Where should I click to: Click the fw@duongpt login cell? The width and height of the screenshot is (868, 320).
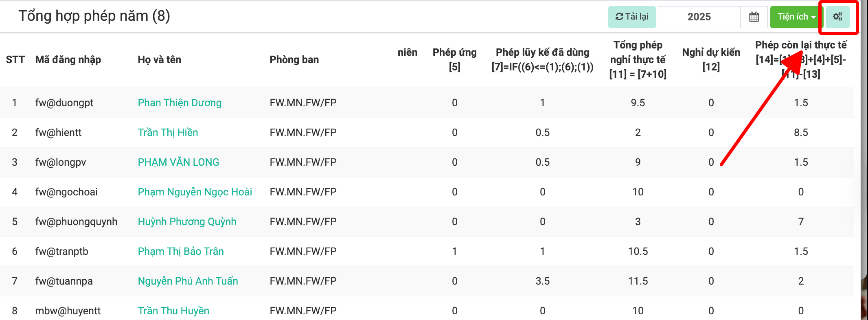(64, 103)
